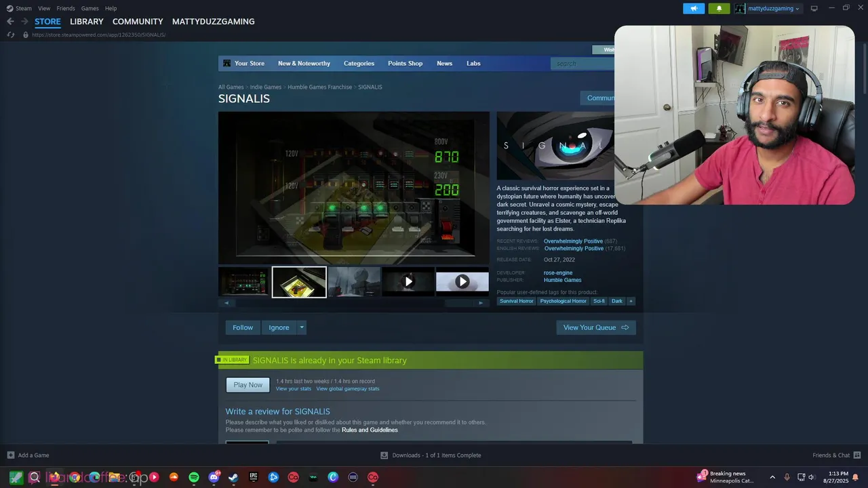The height and width of the screenshot is (488, 868).
Task: Open the Steam notifications bell
Action: (719, 8)
